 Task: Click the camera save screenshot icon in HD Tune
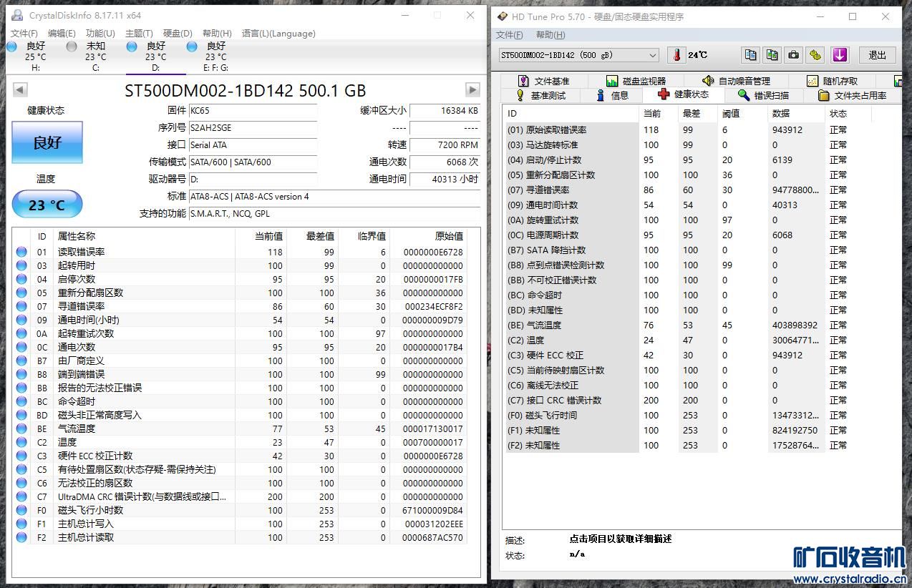[x=793, y=55]
